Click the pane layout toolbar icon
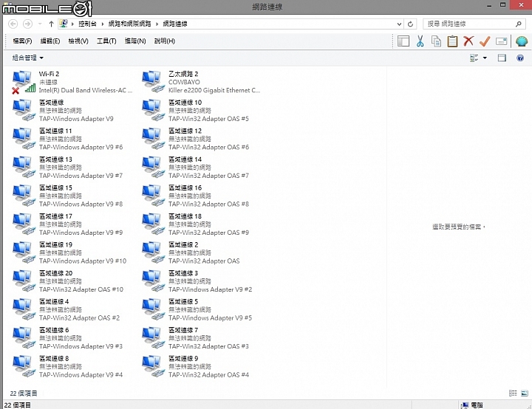 click(403, 41)
